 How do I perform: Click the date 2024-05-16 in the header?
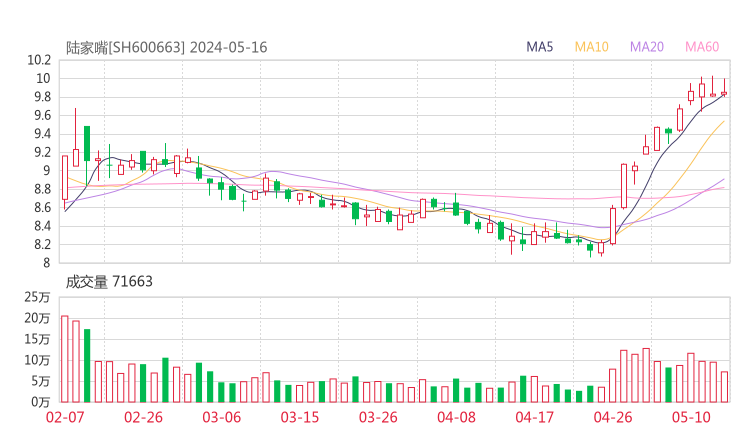tap(228, 47)
